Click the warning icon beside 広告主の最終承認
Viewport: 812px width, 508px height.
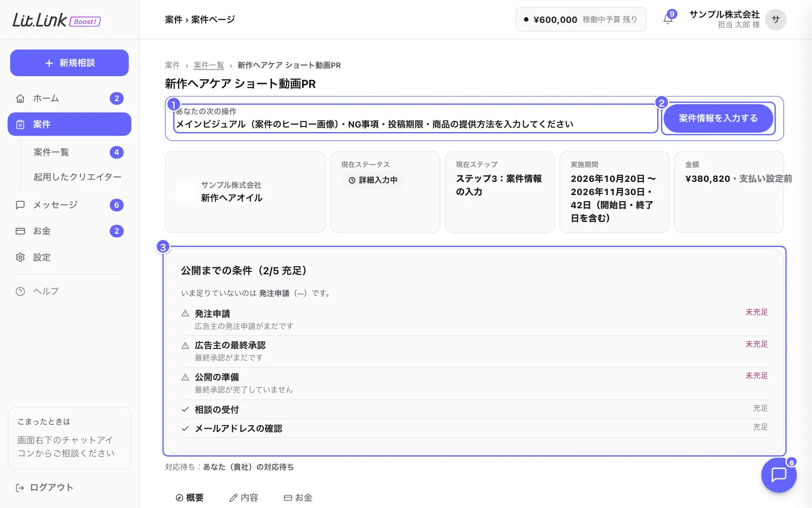(x=185, y=345)
